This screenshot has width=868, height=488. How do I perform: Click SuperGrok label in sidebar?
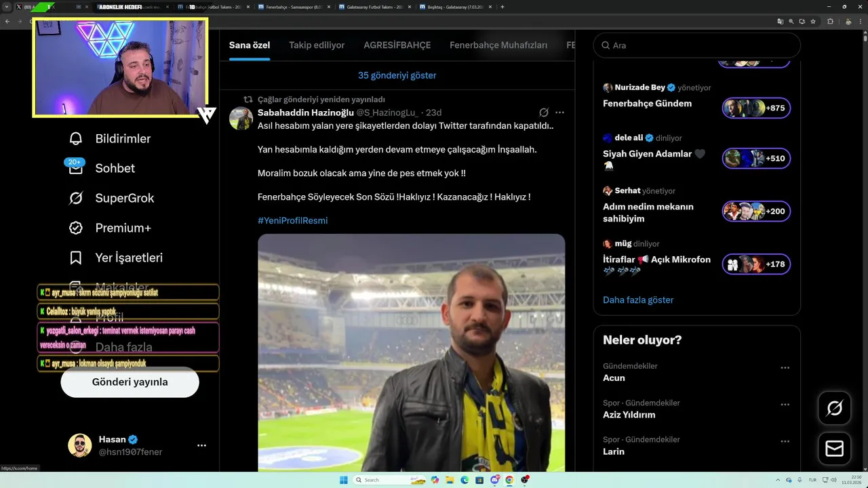click(125, 198)
